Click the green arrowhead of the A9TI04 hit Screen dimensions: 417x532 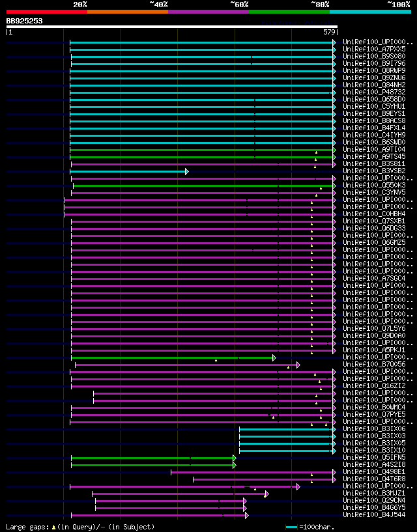click(x=334, y=150)
